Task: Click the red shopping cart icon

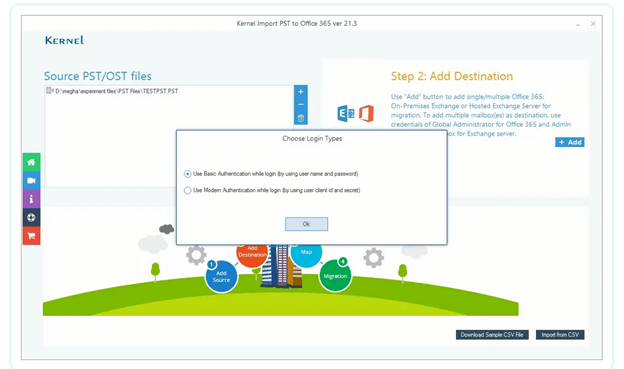Action: (31, 236)
